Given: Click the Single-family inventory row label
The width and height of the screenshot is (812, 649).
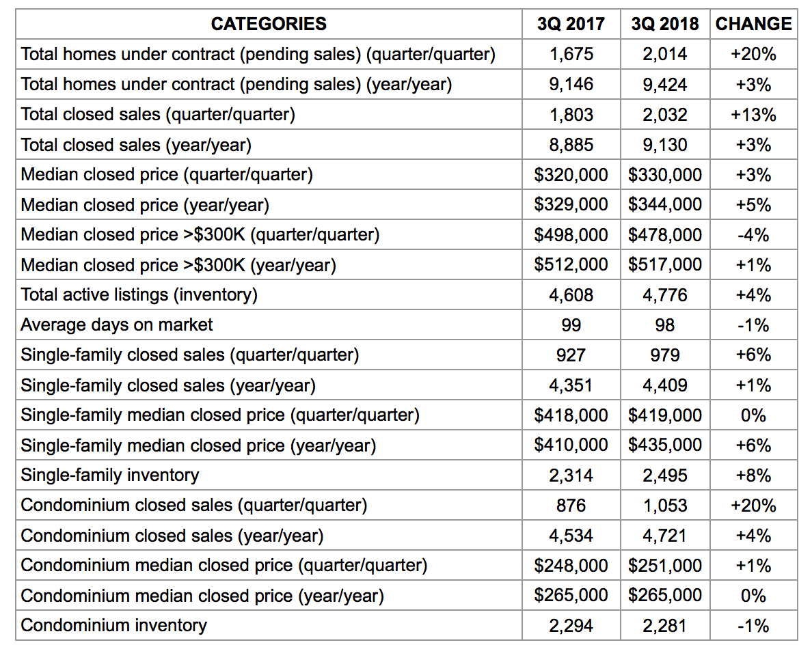Looking at the screenshot, I should tap(110, 475).
